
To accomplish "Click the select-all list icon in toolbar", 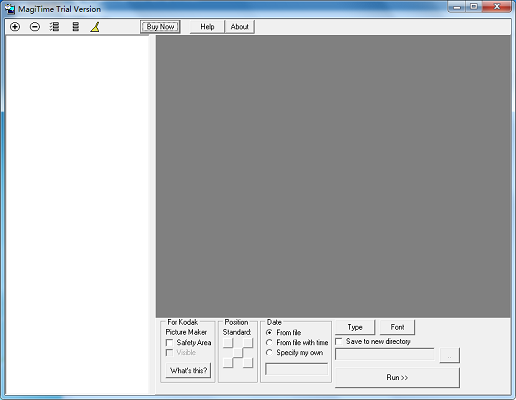I will [x=55, y=27].
